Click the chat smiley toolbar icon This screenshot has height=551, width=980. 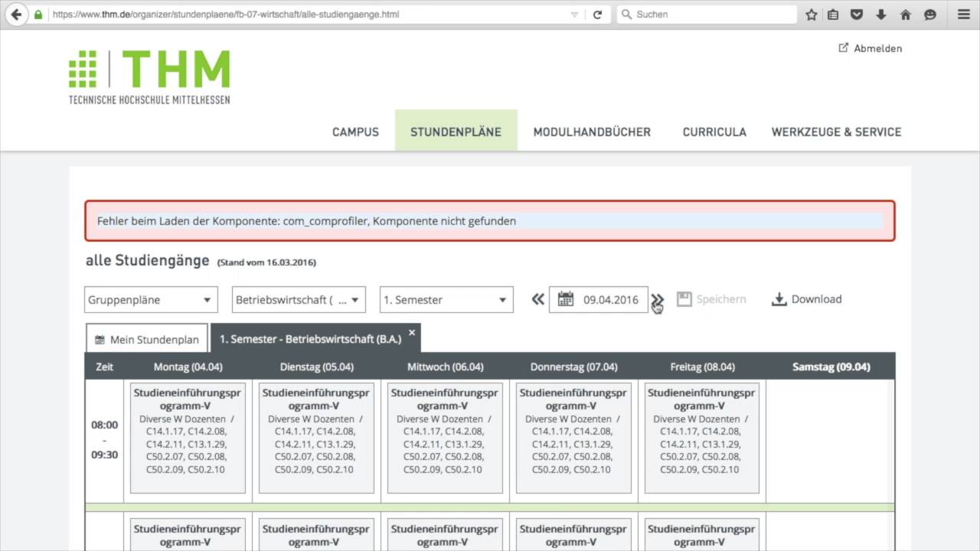[930, 15]
